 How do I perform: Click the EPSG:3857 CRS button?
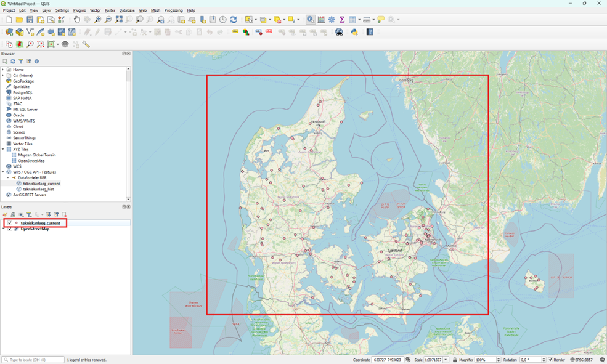click(582, 360)
